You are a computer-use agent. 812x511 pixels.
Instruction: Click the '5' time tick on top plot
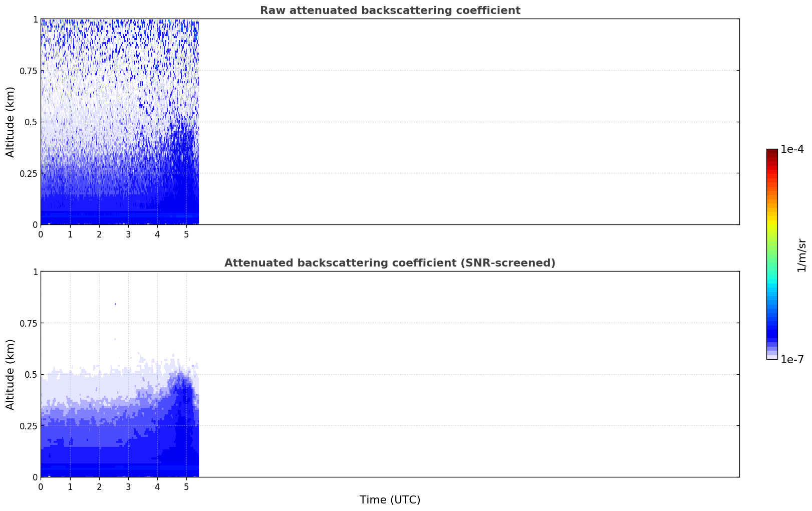pos(186,234)
